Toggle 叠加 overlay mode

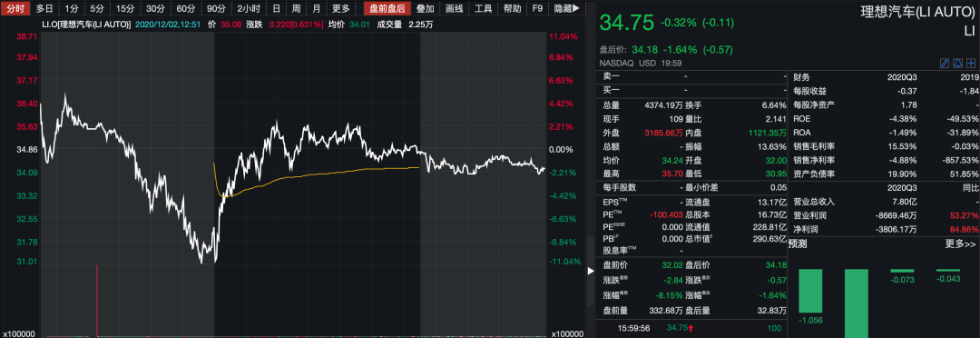tap(425, 8)
